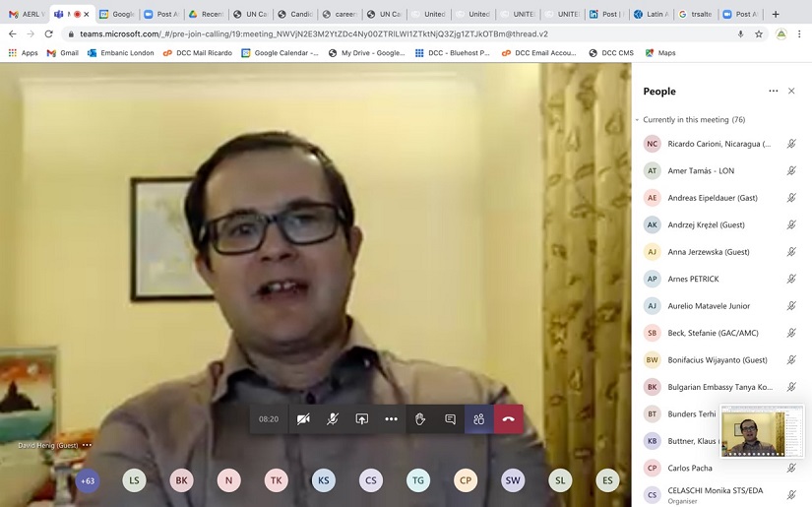Screen dimensions: 812x507
Task: Select participant Bulgarian Embassy Tanya
Action: (719, 387)
